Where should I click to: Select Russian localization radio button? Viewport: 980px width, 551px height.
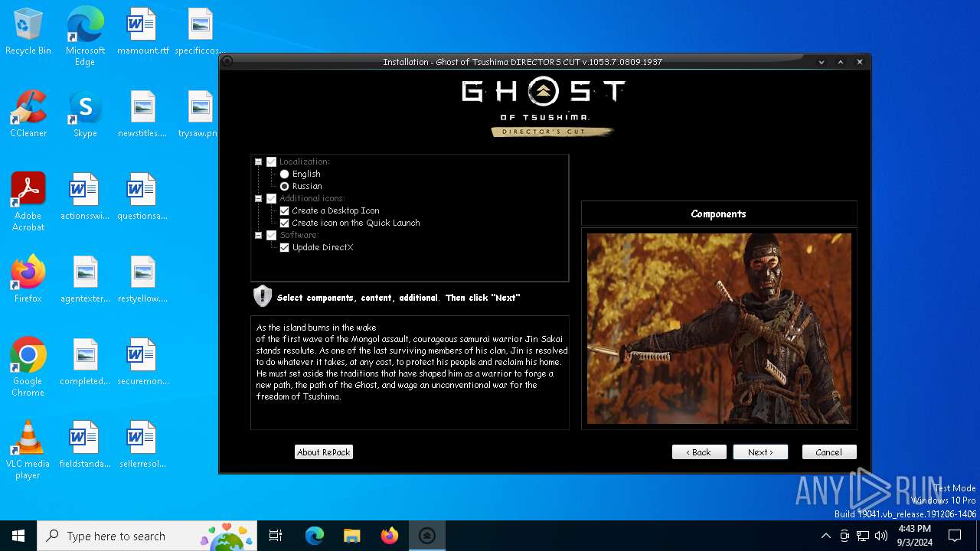(284, 186)
